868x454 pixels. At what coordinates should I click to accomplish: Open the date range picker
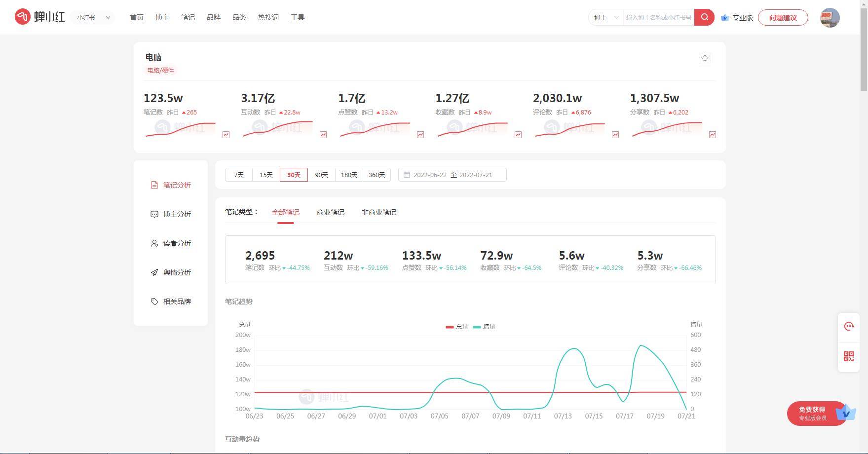(453, 175)
